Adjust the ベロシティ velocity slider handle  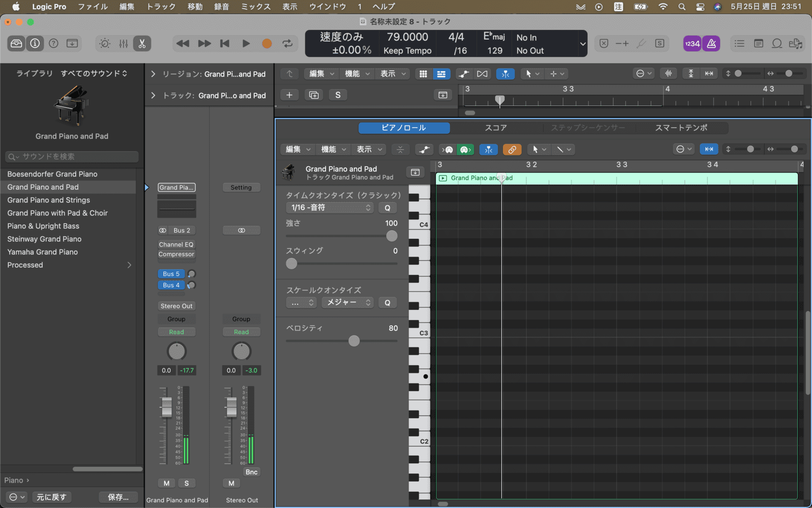[x=354, y=341]
